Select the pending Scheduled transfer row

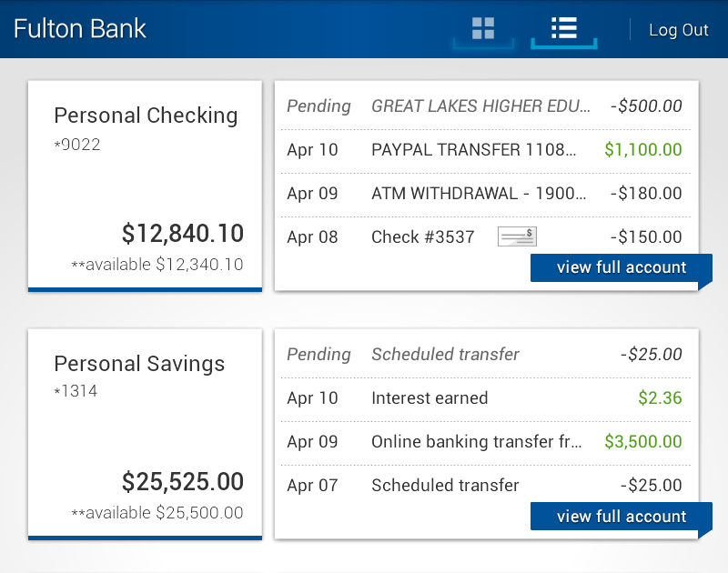pyautogui.click(x=485, y=354)
